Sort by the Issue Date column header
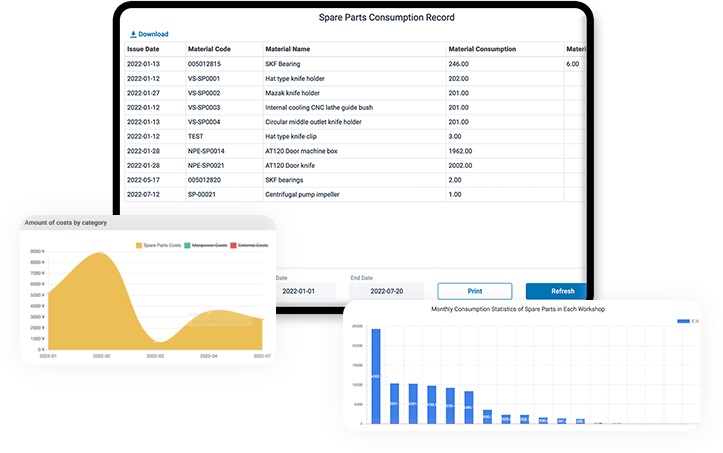 tap(142, 49)
